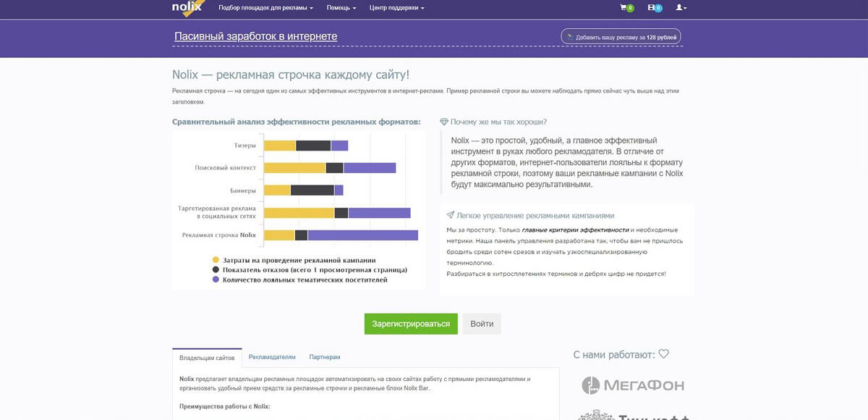
Task: Click the Nolix logo
Action: click(x=189, y=7)
